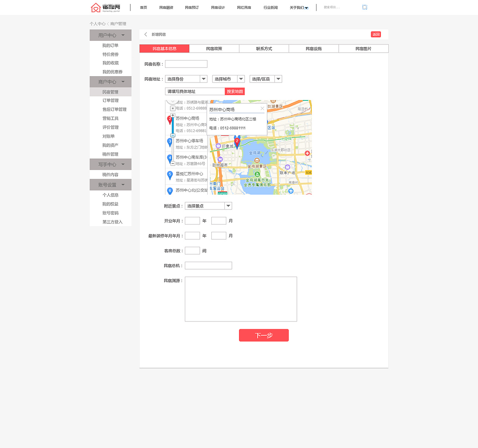Click the minus icon to zoom the map out
Image resolution: width=478 pixels, height=448 pixels.
tap(173, 164)
